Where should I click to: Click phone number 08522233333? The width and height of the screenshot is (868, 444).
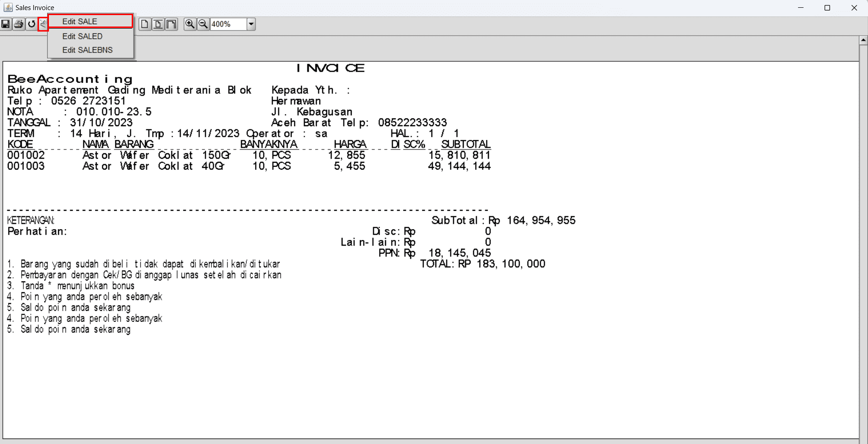412,123
